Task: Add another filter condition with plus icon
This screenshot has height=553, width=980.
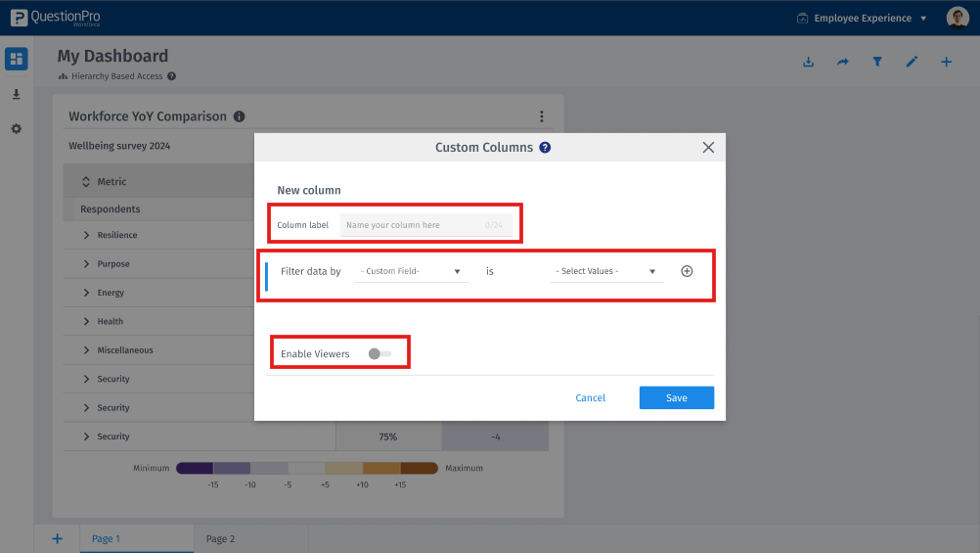Action: click(x=687, y=271)
